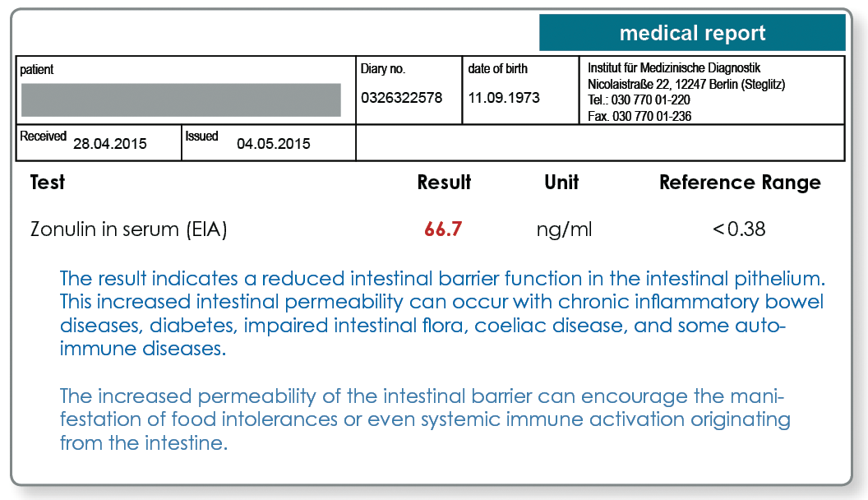Click the paragraph about food intolerances
The height and width of the screenshot is (500, 868).
425,419
